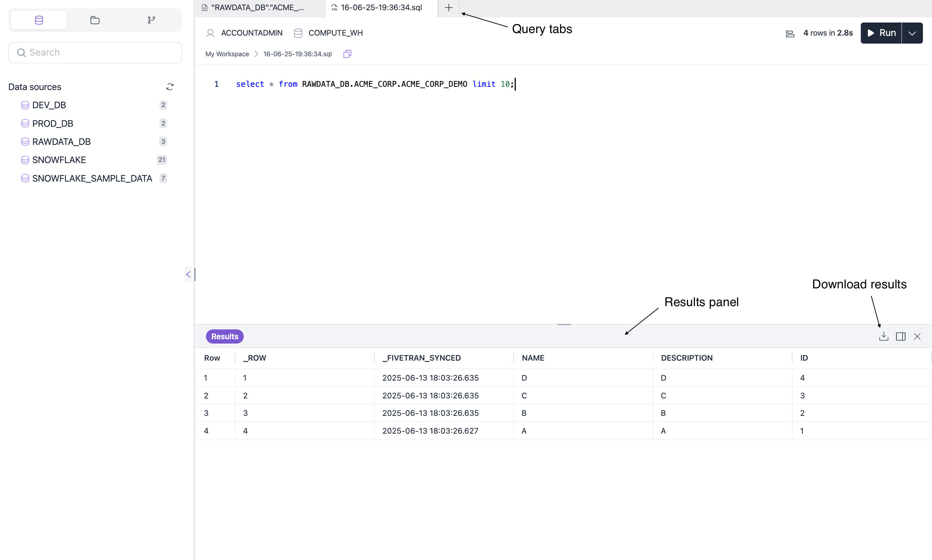Expand the RAWDATA_DB database

tap(61, 142)
